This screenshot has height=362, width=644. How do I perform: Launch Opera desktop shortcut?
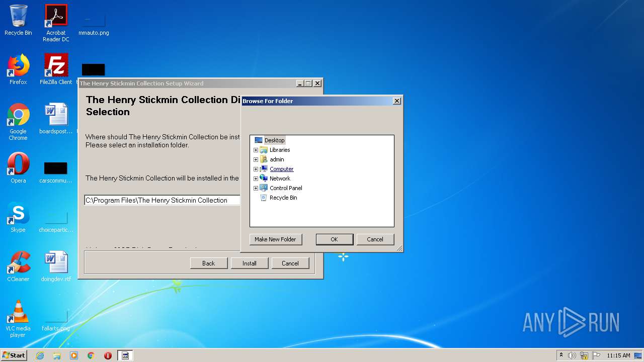tap(18, 168)
